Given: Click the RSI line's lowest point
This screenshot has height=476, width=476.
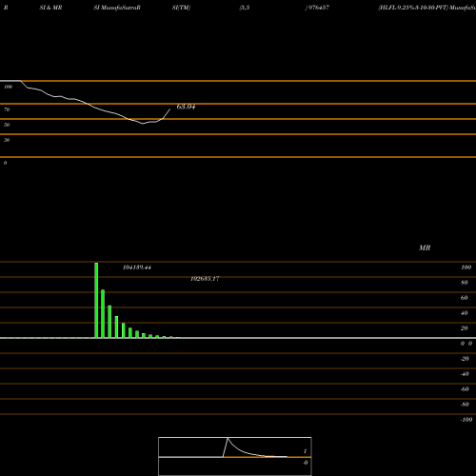Looking at the screenshot, I should (x=143, y=124).
